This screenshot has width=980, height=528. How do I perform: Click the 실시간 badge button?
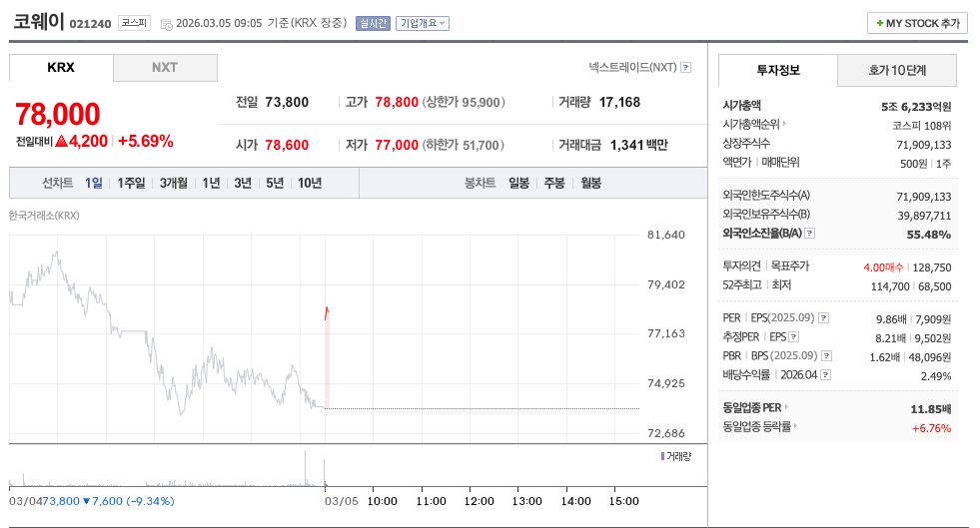(374, 23)
